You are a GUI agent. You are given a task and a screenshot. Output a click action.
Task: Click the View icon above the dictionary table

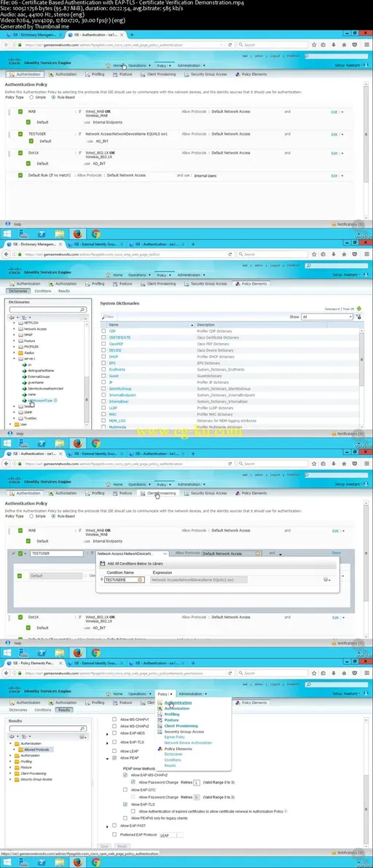pyautogui.click(x=104, y=317)
